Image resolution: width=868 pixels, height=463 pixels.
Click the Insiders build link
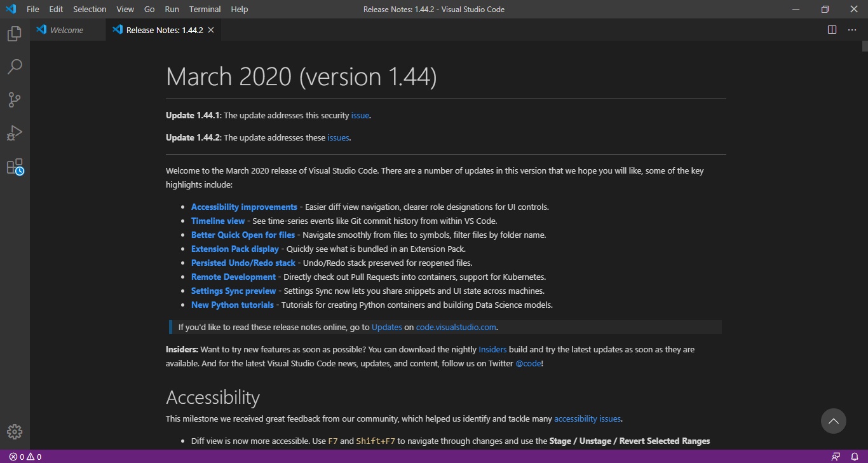[x=493, y=349]
